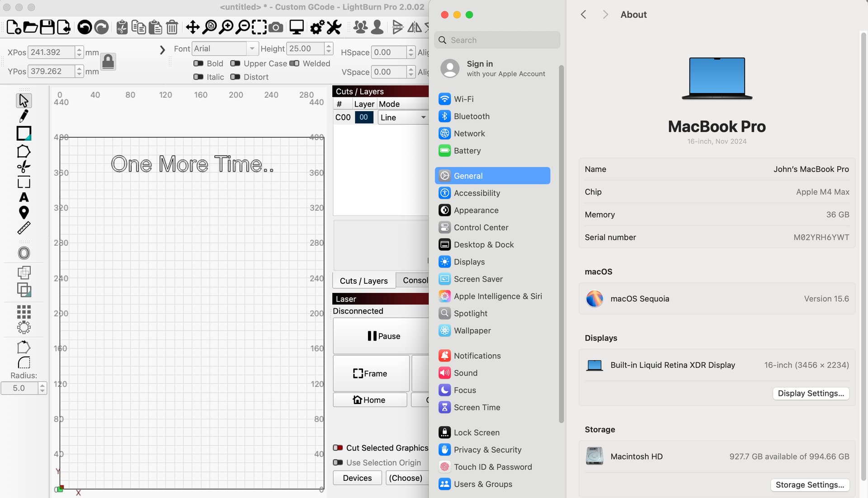Select the Position Laser marker tool
Image resolution: width=868 pixels, height=498 pixels.
[24, 212]
